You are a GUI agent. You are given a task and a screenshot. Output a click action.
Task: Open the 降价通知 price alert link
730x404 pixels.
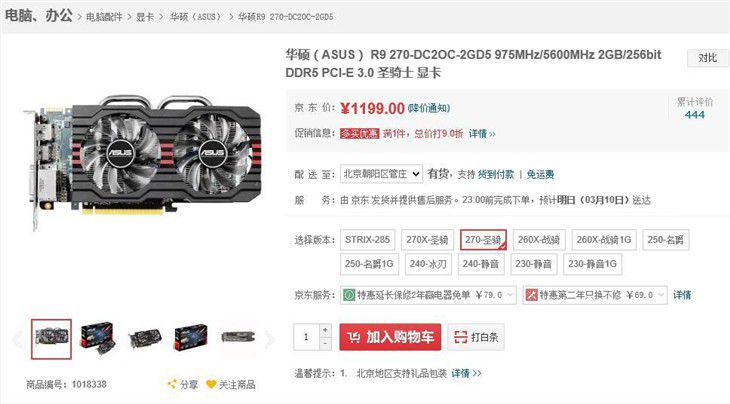pos(429,108)
